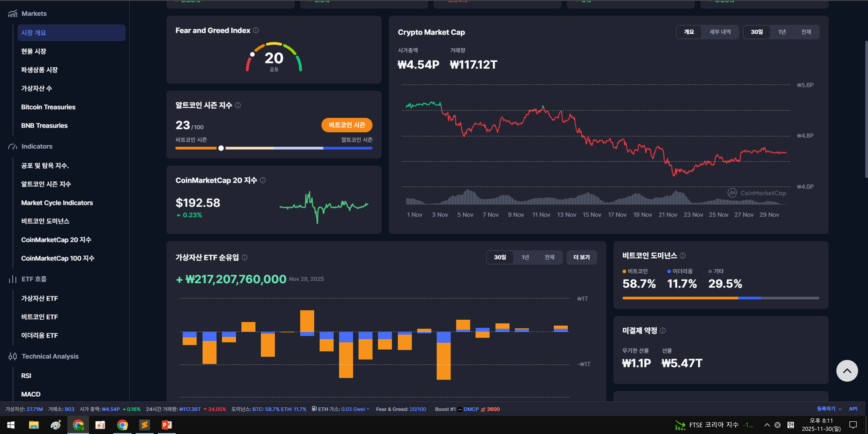Click the ETH gas pump icon
Image resolution: width=868 pixels, height=434 pixels.
pyautogui.click(x=314, y=409)
